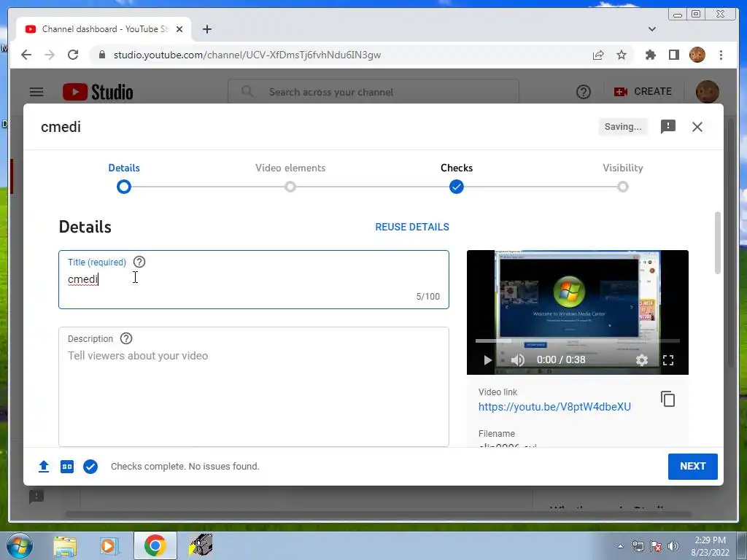747x560 pixels.
Task: Open Windows Explorer from taskbar
Action: pyautogui.click(x=65, y=545)
